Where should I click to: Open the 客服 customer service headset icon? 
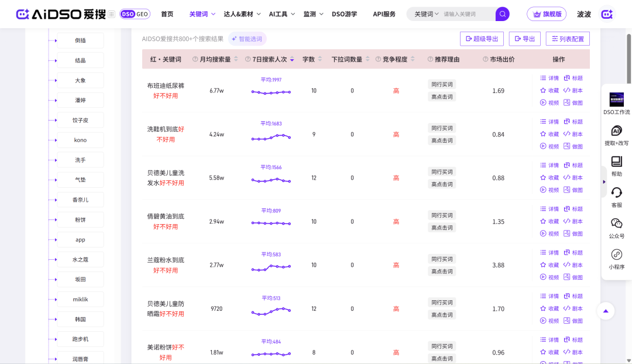pos(616,193)
